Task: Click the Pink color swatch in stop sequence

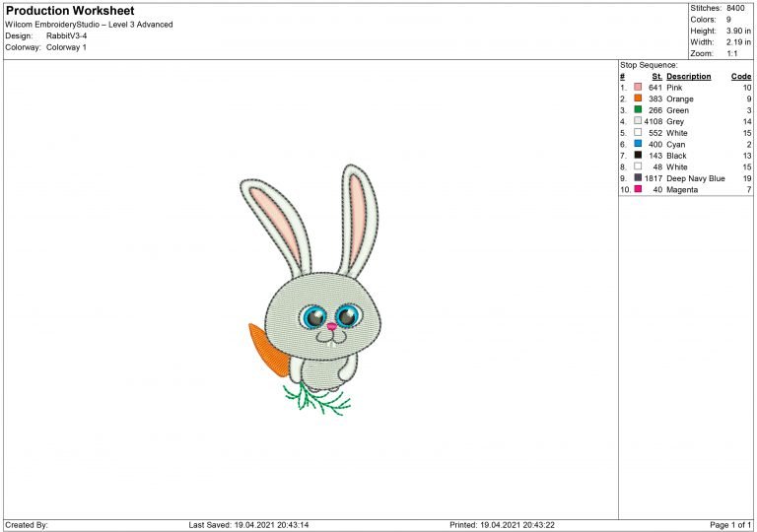Action: pyautogui.click(x=638, y=87)
